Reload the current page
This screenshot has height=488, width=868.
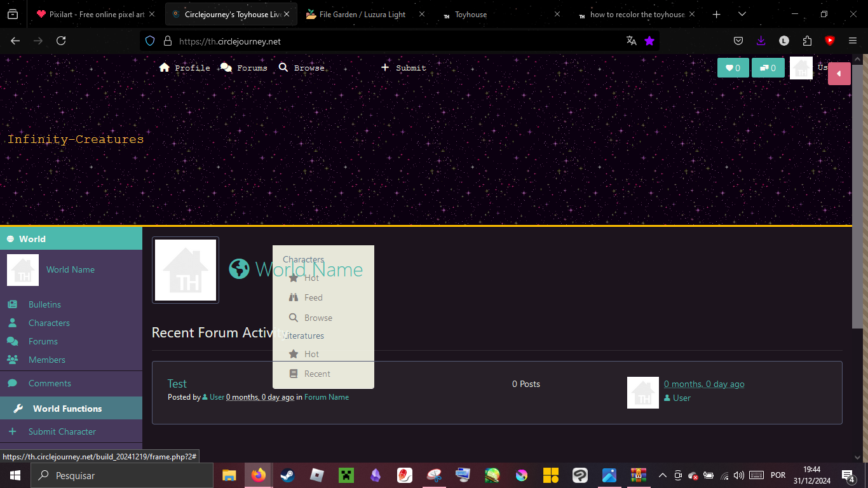[x=61, y=41]
